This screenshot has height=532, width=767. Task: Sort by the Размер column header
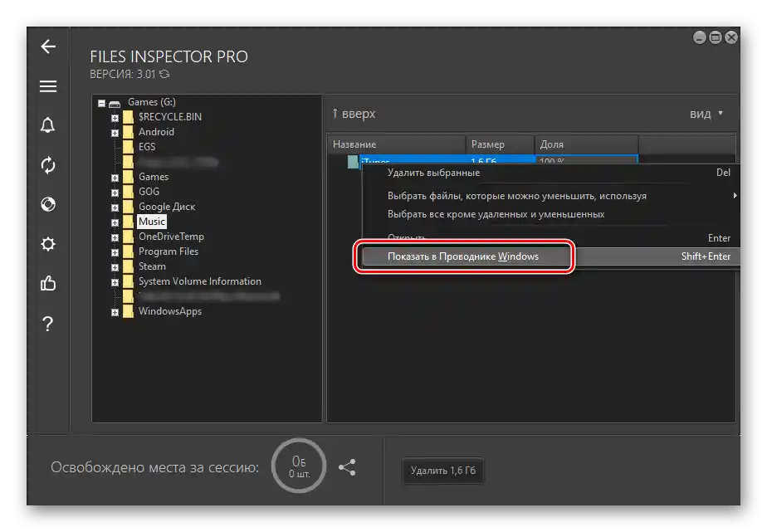(x=500, y=144)
